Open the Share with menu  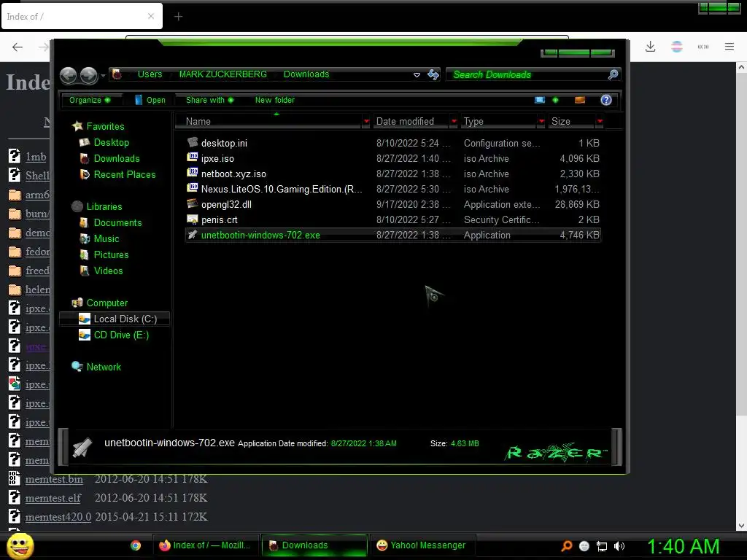point(209,100)
